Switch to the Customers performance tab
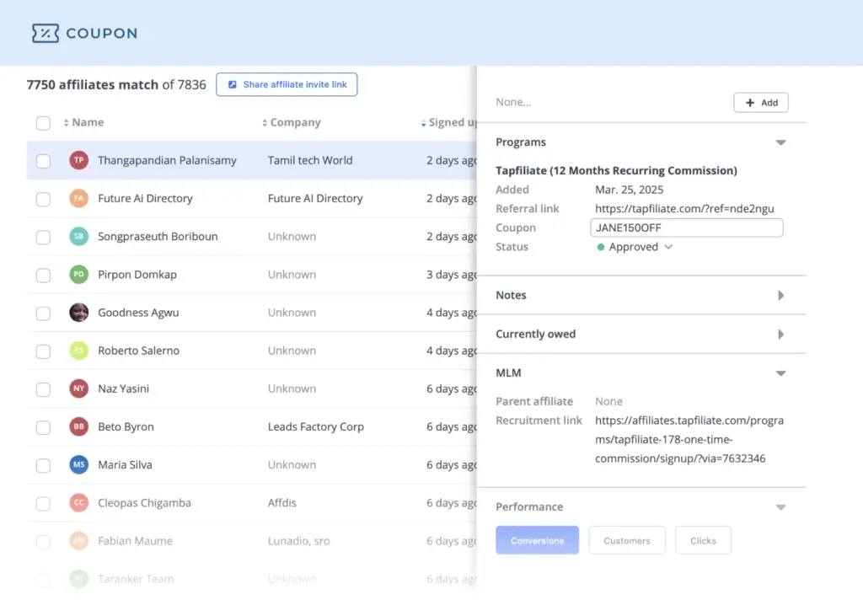The image size is (863, 616). click(627, 540)
